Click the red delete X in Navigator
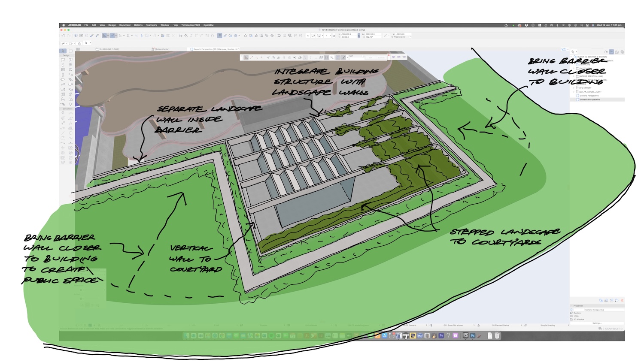The width and height of the screenshot is (644, 362). [x=622, y=301]
